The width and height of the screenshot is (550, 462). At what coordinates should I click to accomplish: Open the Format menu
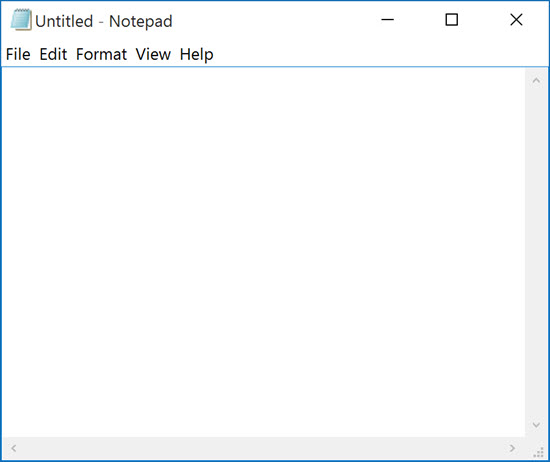click(x=101, y=54)
